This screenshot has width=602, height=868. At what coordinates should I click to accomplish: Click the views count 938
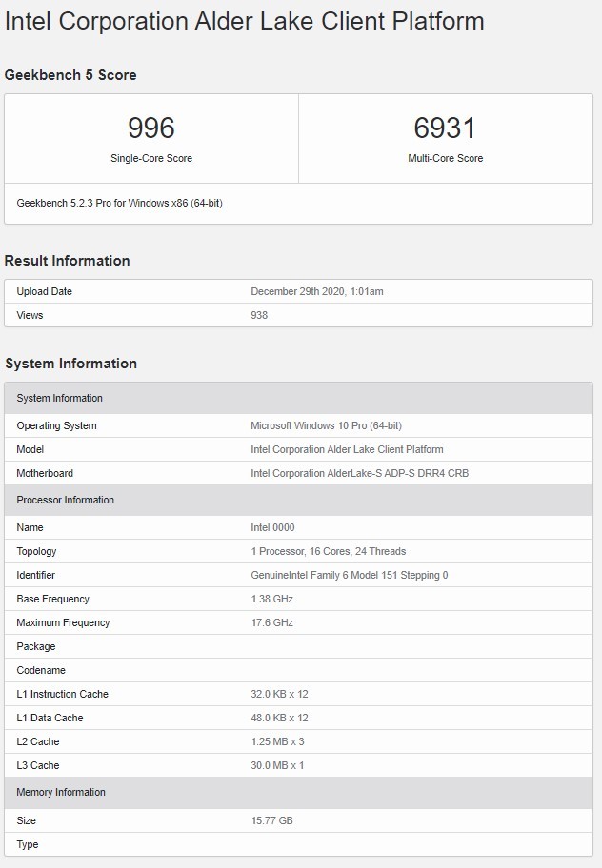259,316
